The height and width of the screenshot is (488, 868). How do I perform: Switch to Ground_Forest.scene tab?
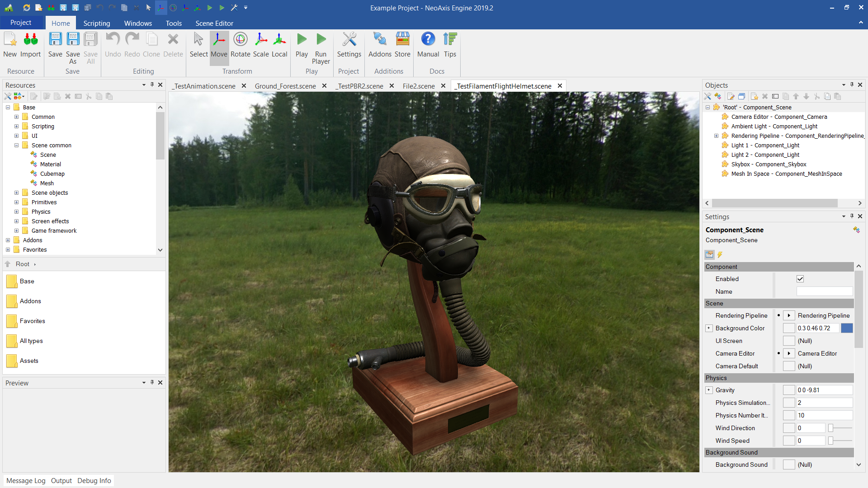coord(285,86)
